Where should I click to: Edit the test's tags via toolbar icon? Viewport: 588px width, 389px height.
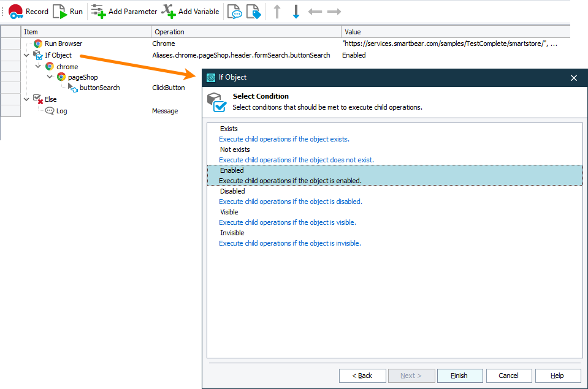point(253,11)
